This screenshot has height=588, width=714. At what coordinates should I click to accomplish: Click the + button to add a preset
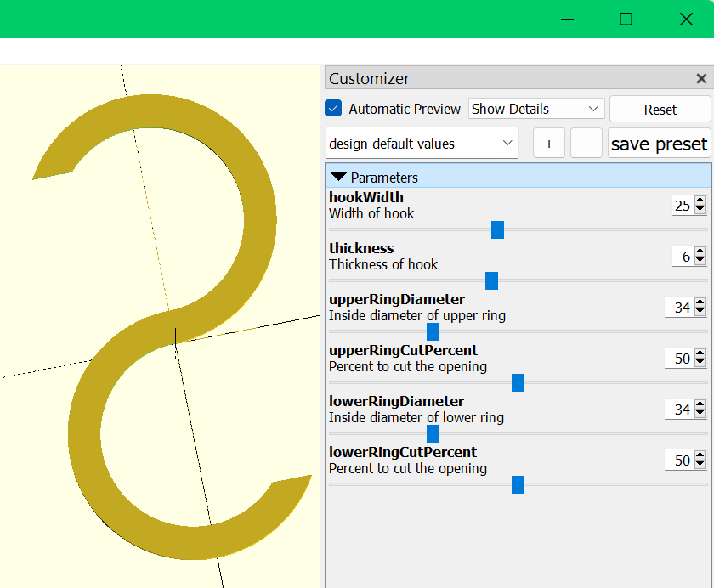(x=548, y=143)
